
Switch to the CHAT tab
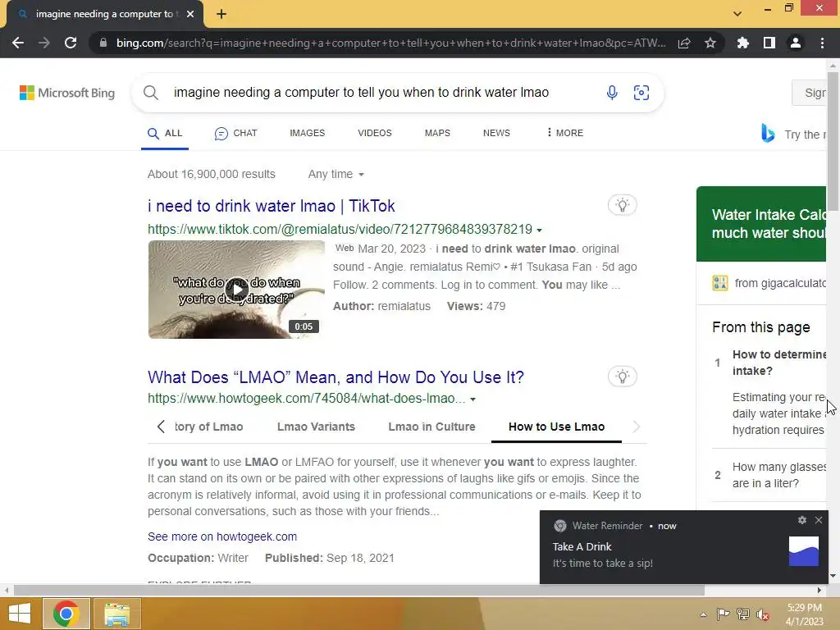pos(236,134)
